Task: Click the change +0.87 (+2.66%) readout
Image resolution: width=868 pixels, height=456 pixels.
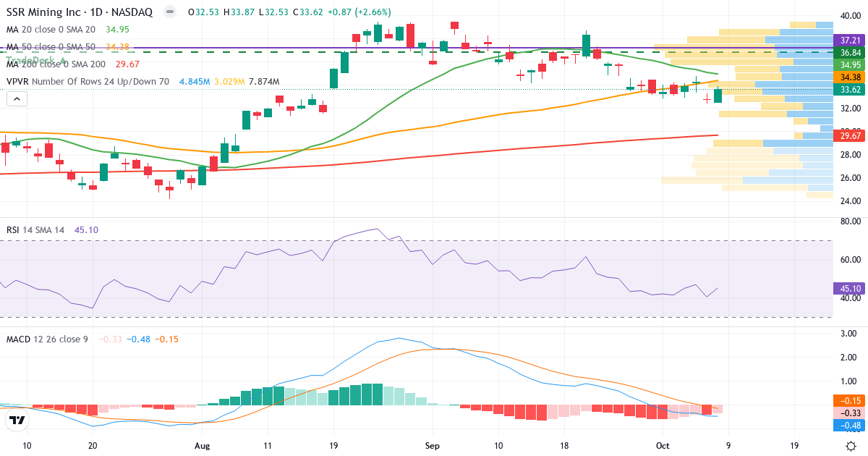Action: click(359, 12)
